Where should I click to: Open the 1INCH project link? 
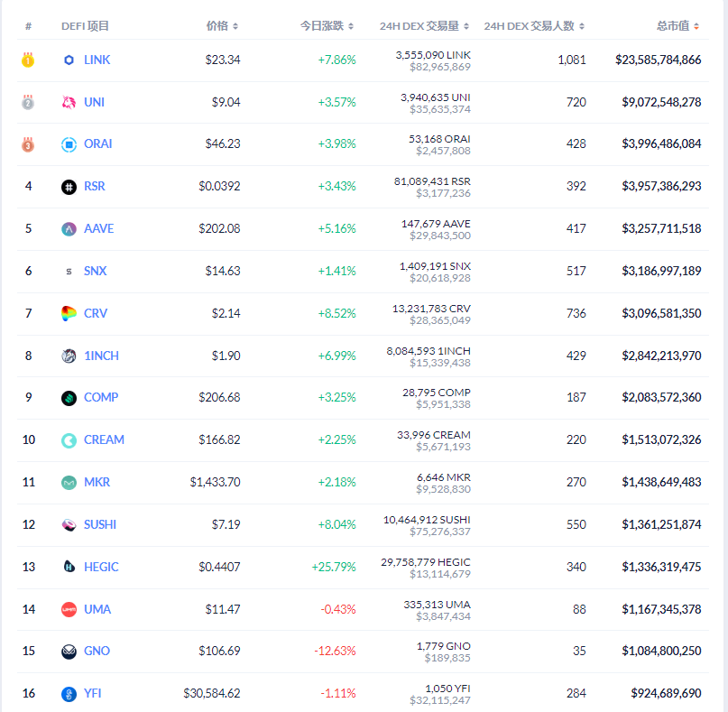(x=101, y=356)
